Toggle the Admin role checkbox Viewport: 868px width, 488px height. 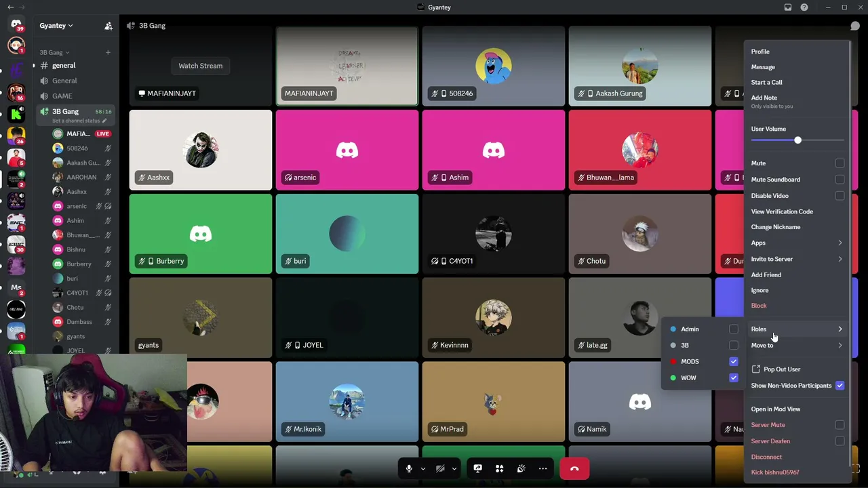[x=733, y=329]
